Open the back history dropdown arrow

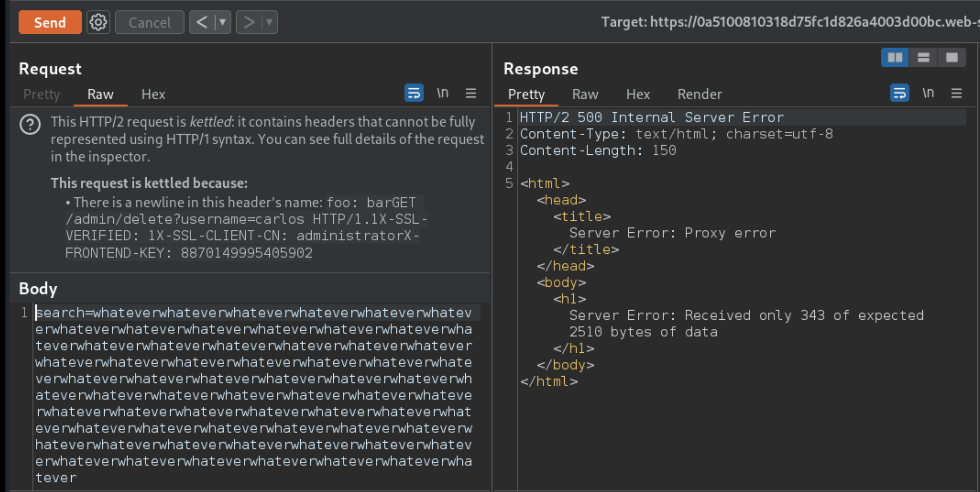[223, 22]
